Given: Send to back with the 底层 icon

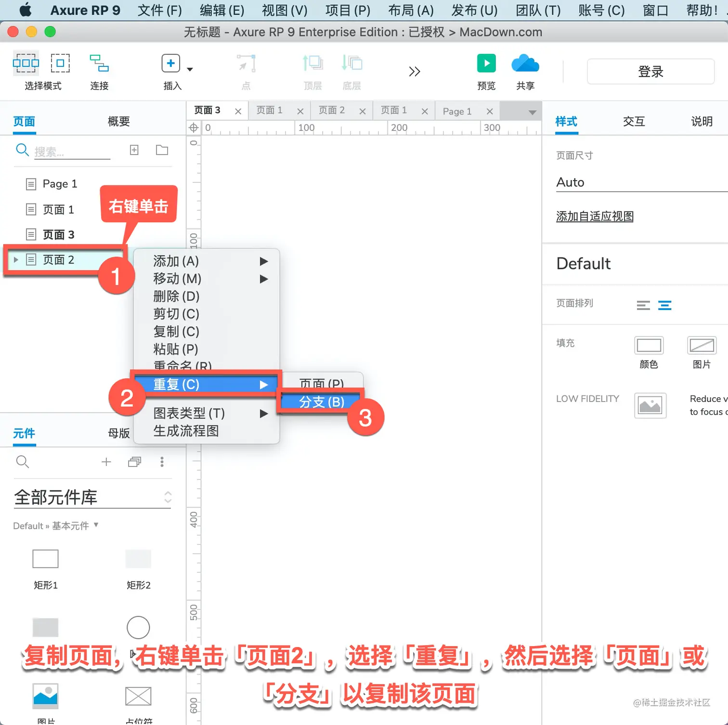Looking at the screenshot, I should coord(351,63).
